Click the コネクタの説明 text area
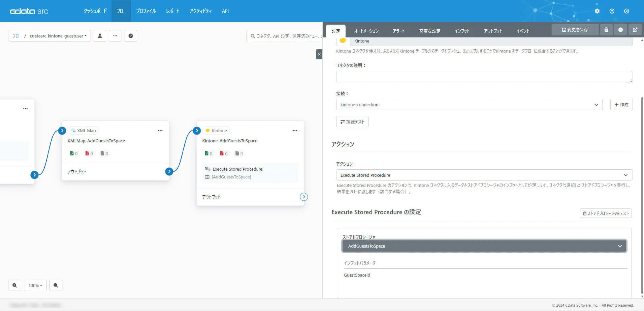Image resolution: width=644 pixels, height=311 pixels. (484, 77)
